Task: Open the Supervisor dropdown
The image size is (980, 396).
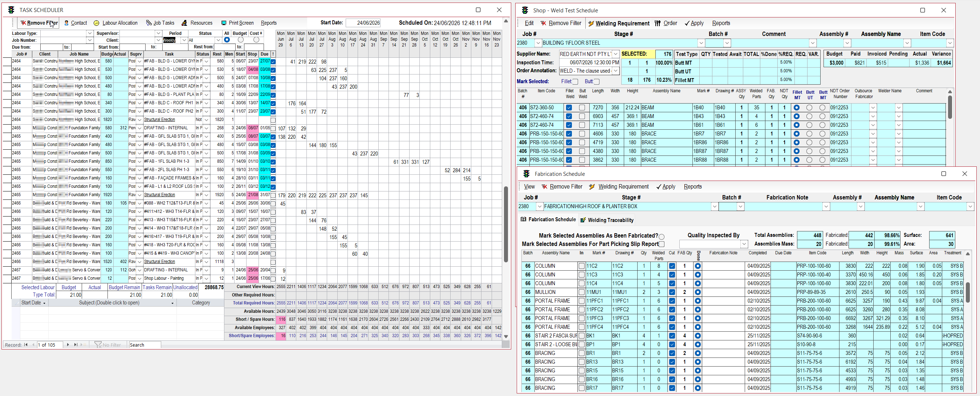Action: 158,33
